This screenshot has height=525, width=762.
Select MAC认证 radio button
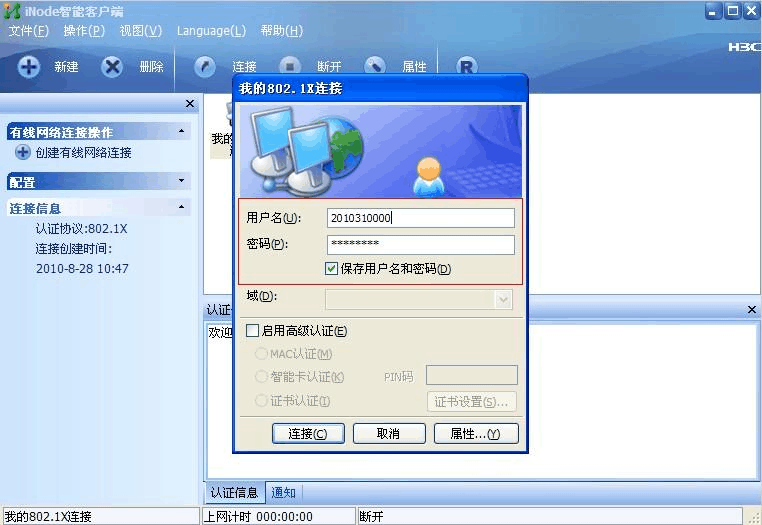tap(261, 353)
